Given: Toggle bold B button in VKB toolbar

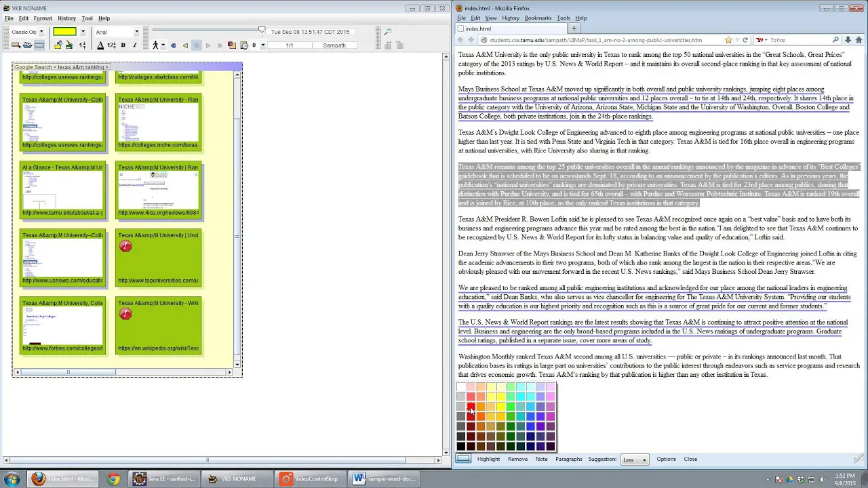Looking at the screenshot, I should (123, 45).
